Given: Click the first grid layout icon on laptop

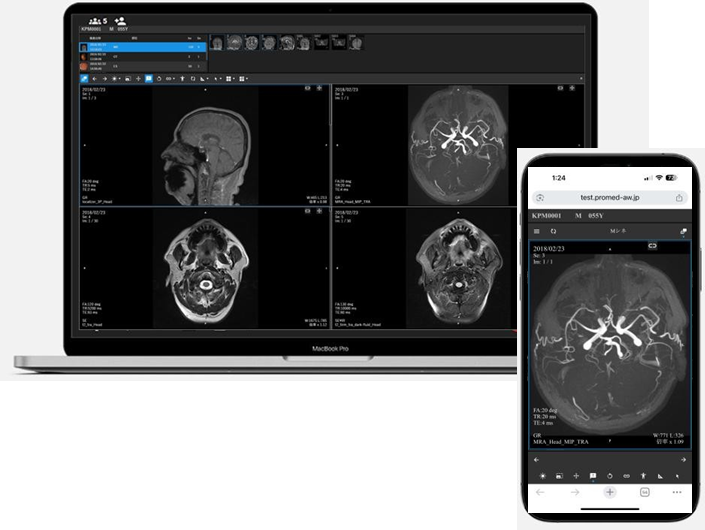Looking at the screenshot, I should tap(228, 79).
